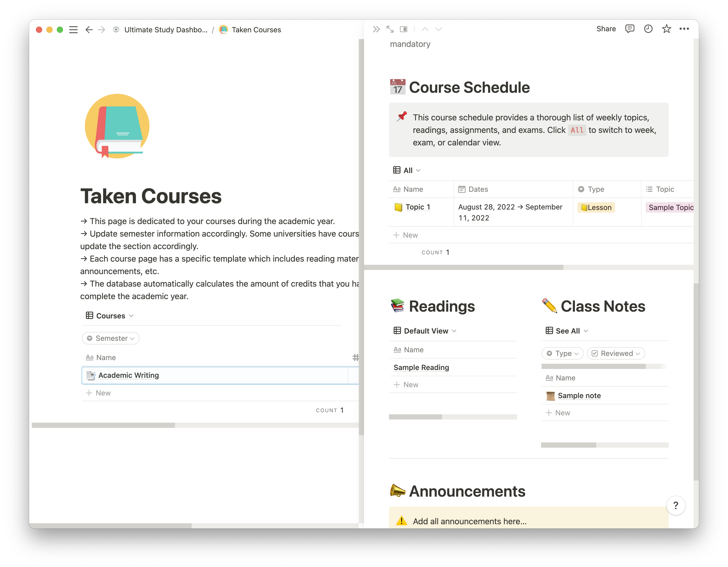Click horizontal scrollbar under Course Schedule table
The image size is (728, 567).
click(x=463, y=268)
